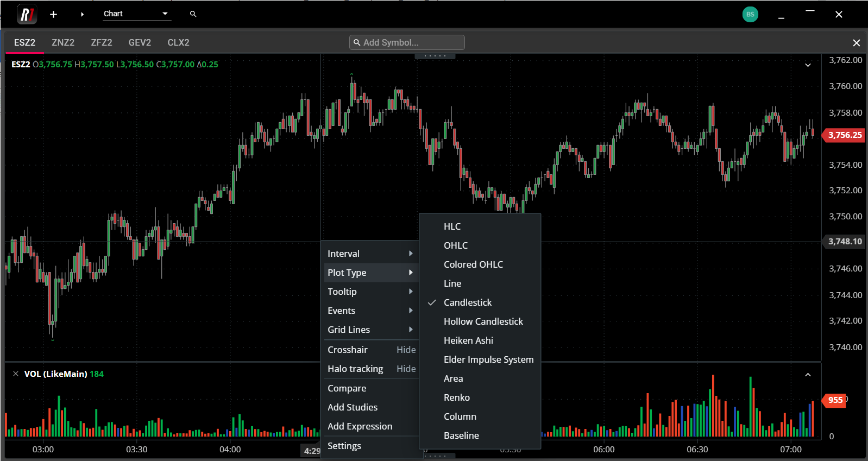The image size is (868, 461).
Task: Switch plot type to Heiken Ashi
Action: [x=480, y=340]
